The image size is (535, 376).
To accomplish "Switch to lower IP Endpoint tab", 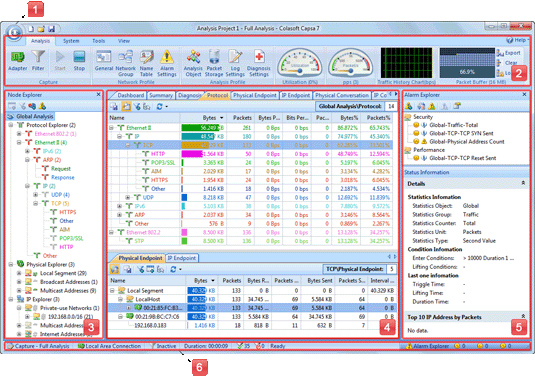I will click(x=182, y=258).
